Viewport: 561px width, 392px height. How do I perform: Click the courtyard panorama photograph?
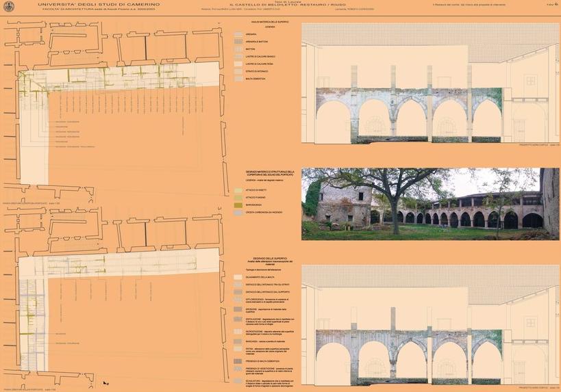click(430, 204)
